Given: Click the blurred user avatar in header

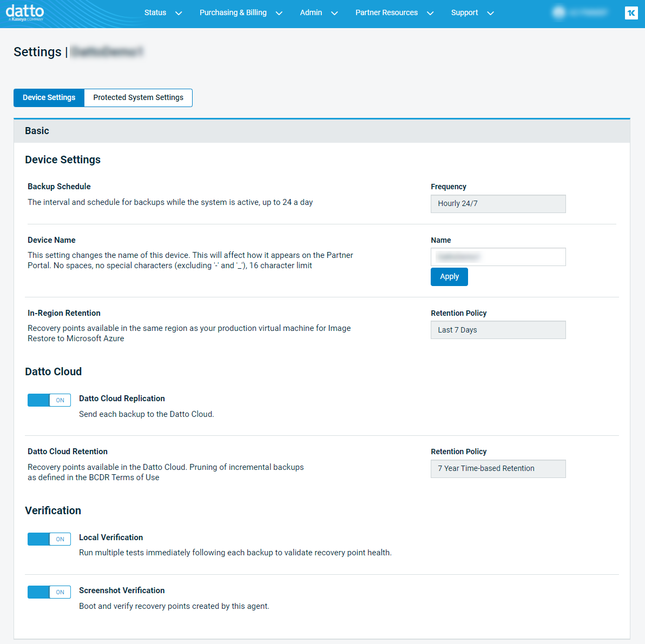Looking at the screenshot, I should 558,12.
